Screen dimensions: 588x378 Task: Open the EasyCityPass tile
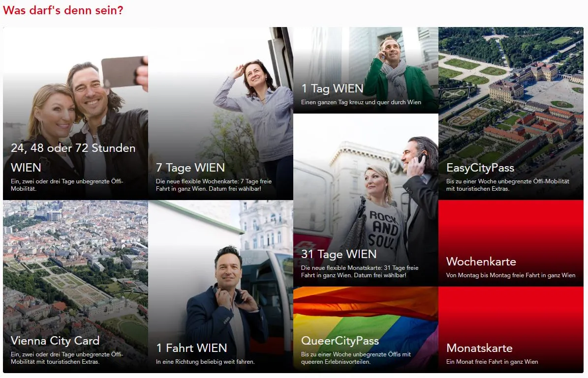(511, 113)
